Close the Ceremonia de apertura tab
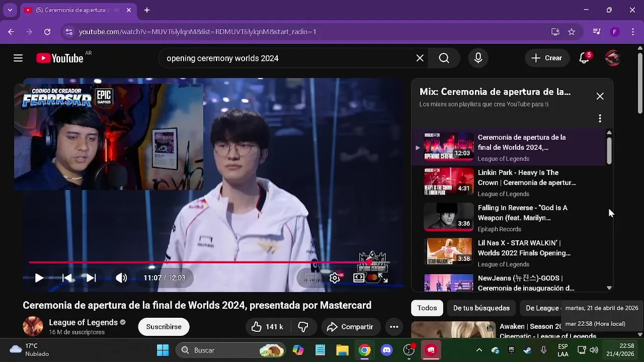Screen dimensions: 644x362 coord(129,10)
